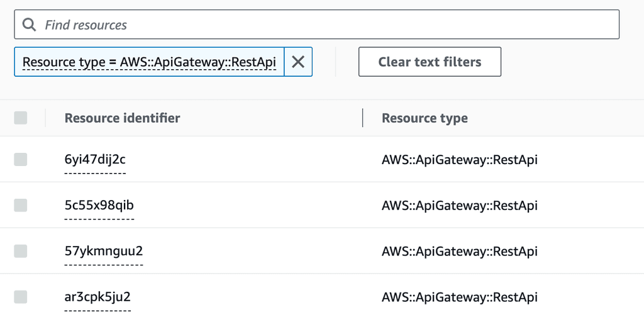Focus the Find resources search field
The image size is (644, 317).
click(x=327, y=25)
